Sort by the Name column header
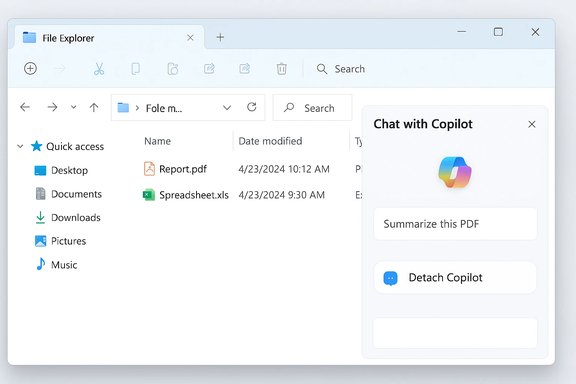 [x=158, y=141]
